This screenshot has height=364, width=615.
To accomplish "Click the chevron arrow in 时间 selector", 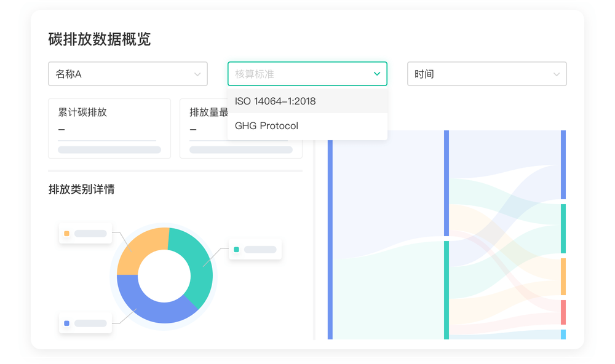I will point(556,74).
